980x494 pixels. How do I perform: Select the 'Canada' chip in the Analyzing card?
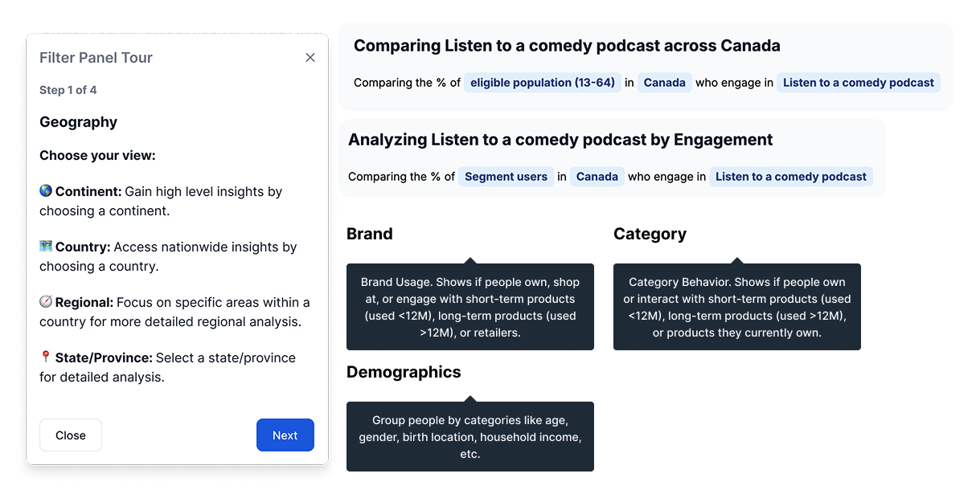point(597,177)
